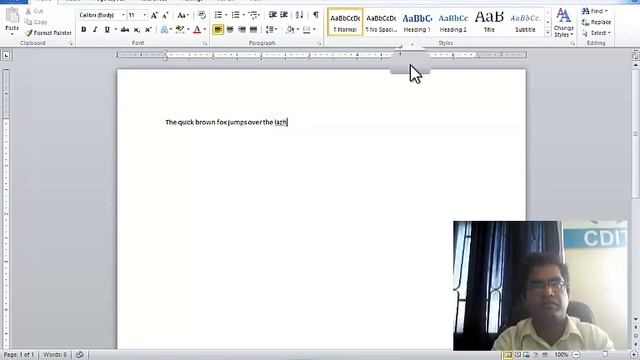The height and width of the screenshot is (360, 640).
Task: Justify the paragraph text
Action: pyautogui.click(x=253, y=29)
